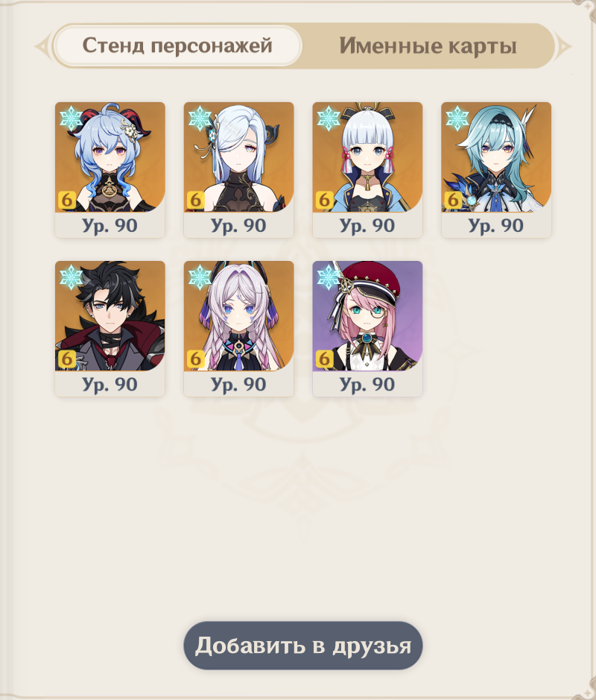This screenshot has width=596, height=700.
Task: Switch to the Стенд персонажей tab
Action: tap(177, 45)
